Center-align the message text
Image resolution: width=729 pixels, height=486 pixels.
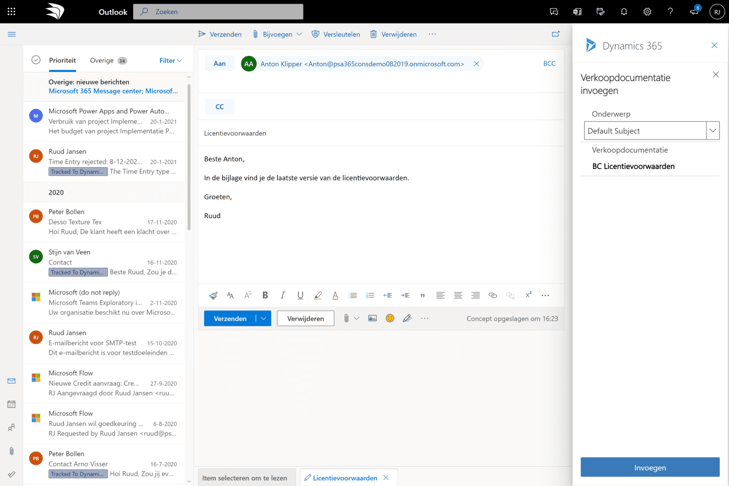click(458, 295)
